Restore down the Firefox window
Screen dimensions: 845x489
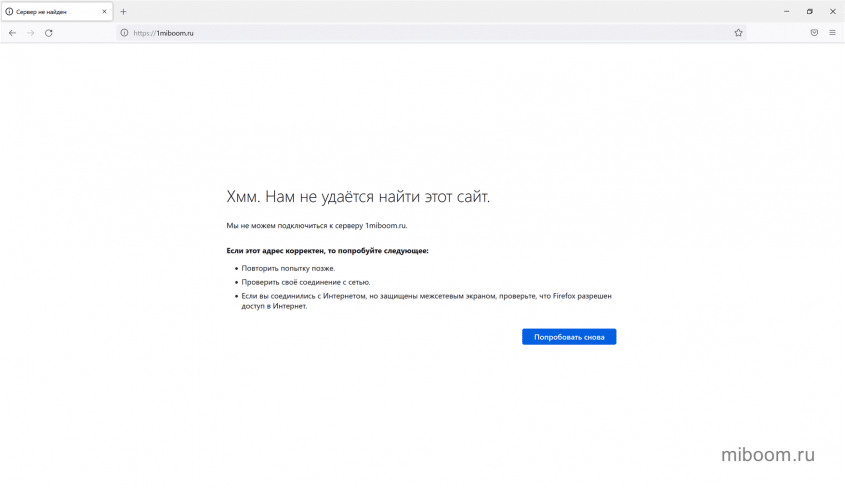[809, 11]
